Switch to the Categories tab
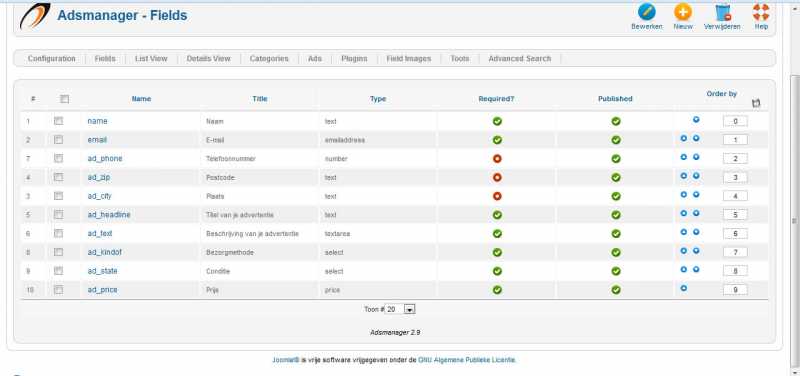 click(269, 59)
